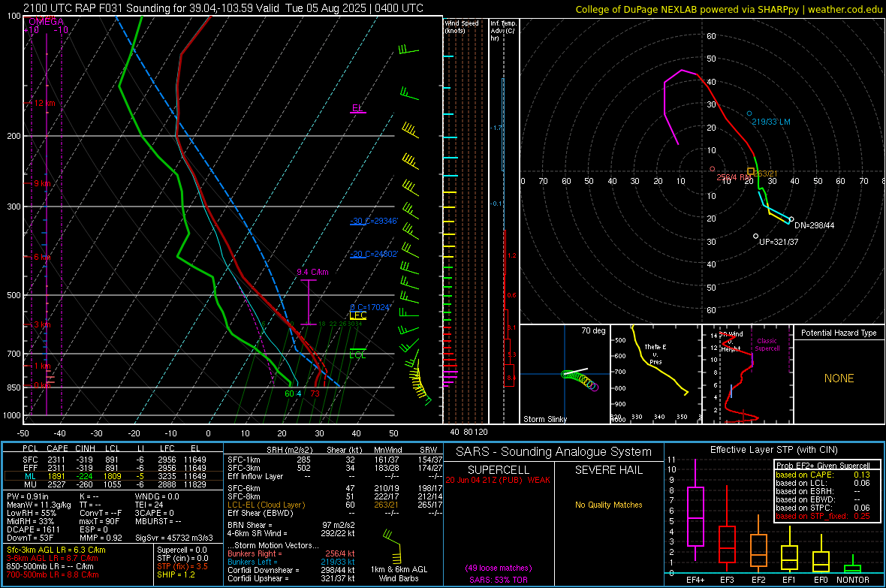Click the yellow LFC marker on skew-T

[357, 316]
